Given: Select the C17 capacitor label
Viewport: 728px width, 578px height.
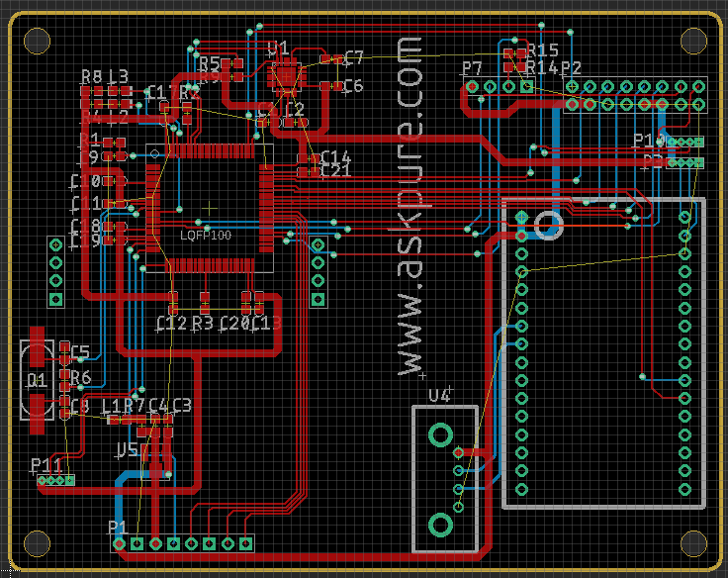Looking at the screenshot, I should (160, 92).
